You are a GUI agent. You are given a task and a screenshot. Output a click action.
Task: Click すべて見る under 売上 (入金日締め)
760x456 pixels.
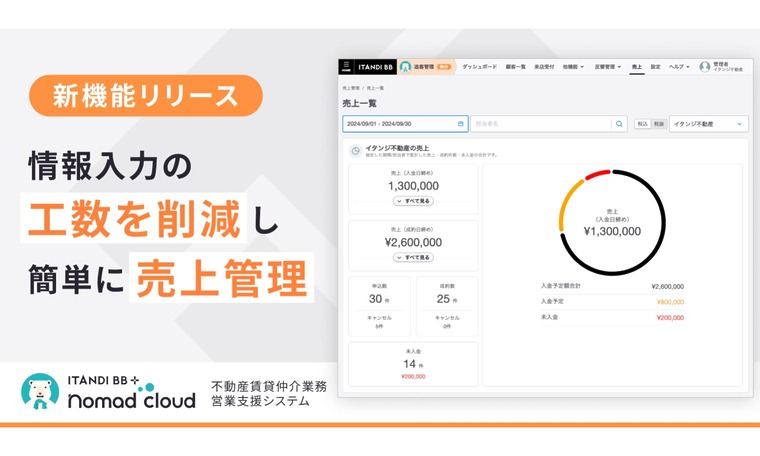(413, 201)
